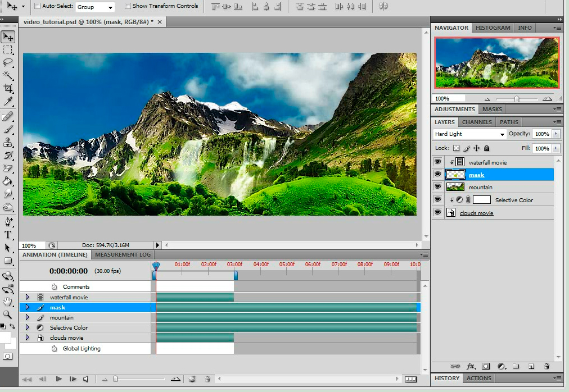Toggle audio playback speaker
The width and height of the screenshot is (569, 392).
pos(85,379)
